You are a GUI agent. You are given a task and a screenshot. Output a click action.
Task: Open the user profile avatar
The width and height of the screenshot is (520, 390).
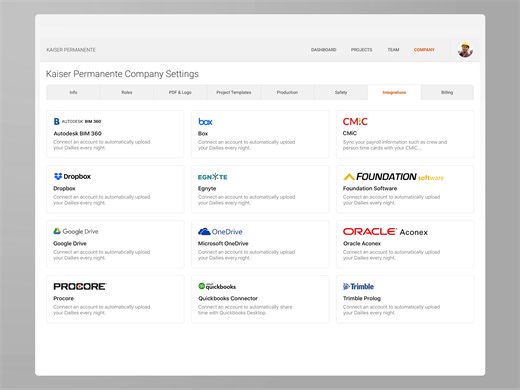(x=465, y=50)
